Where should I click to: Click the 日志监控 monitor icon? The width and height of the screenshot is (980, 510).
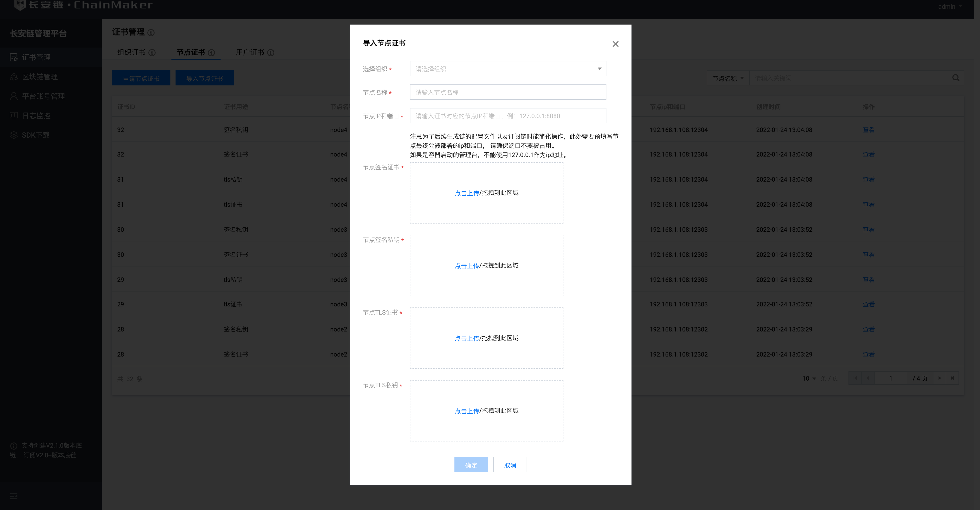[14, 116]
